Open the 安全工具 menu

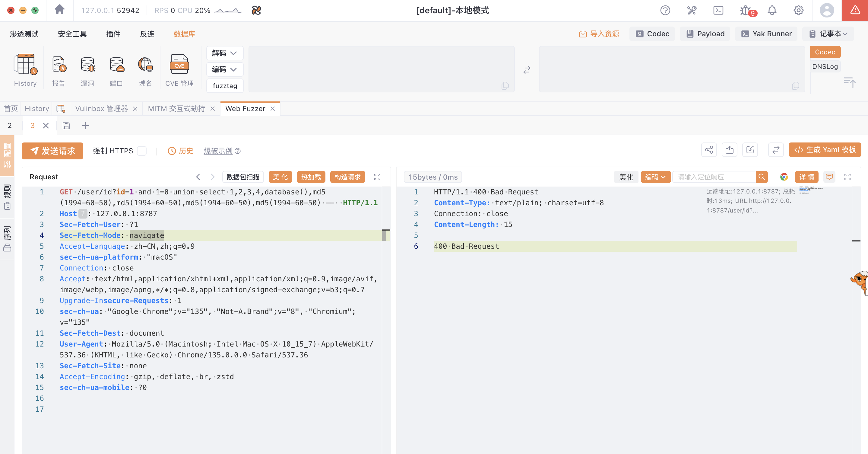click(72, 34)
